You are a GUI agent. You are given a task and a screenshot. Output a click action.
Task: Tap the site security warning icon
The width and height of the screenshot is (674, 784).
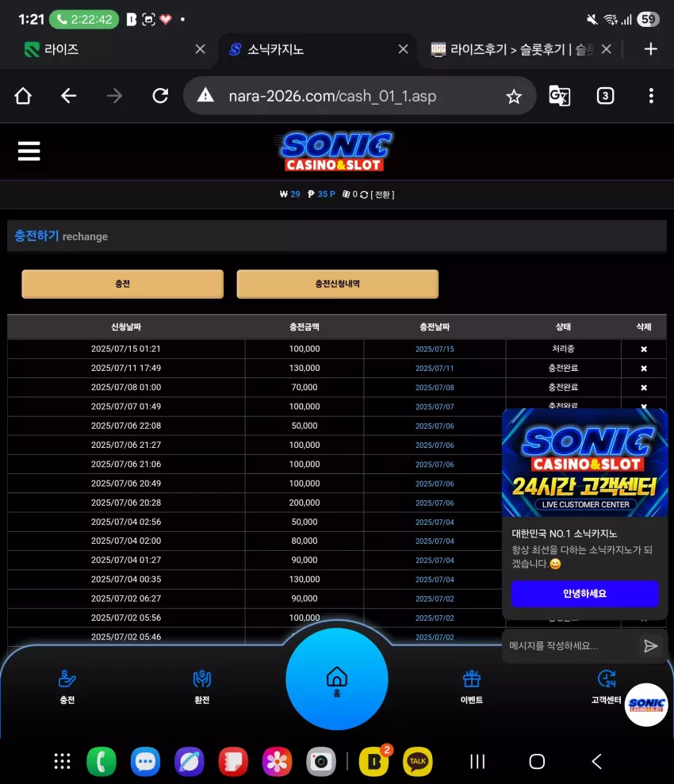tap(205, 95)
